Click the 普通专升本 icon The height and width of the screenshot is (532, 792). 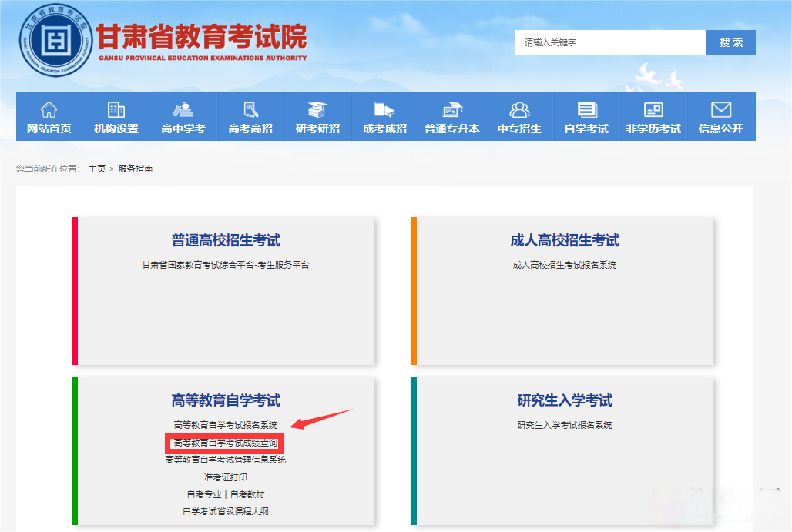(x=452, y=109)
